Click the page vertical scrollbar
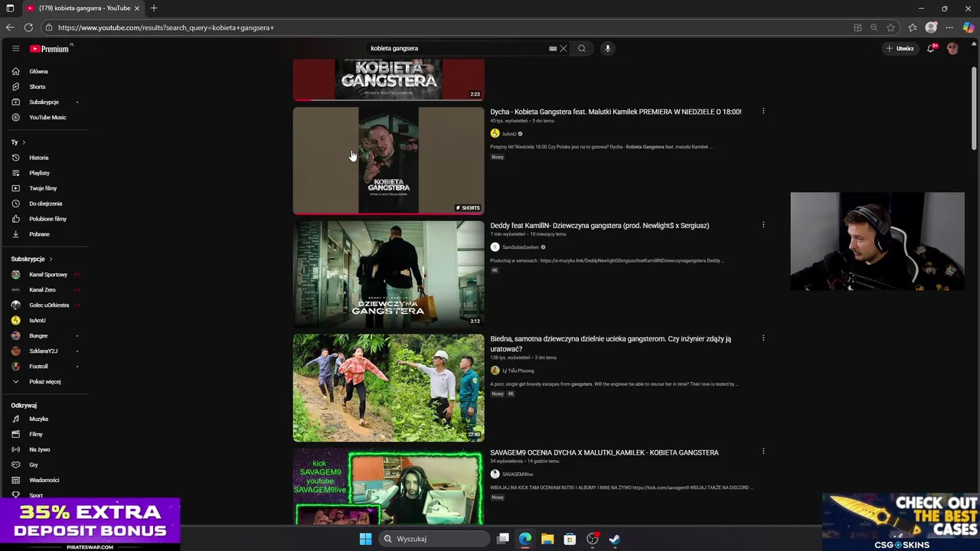 (x=974, y=108)
